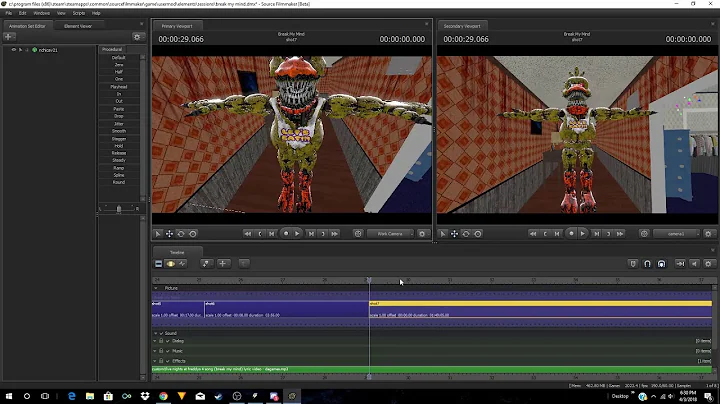Select the green break my mind audio clip
The height and width of the screenshot is (404, 720).
(x=432, y=369)
